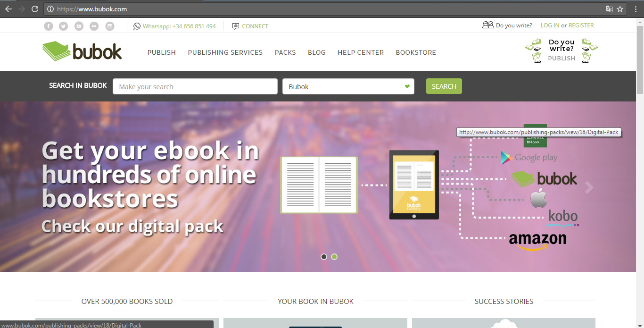Click the browser address bar URL
Screen dimensions: 644x328
click(x=92, y=9)
